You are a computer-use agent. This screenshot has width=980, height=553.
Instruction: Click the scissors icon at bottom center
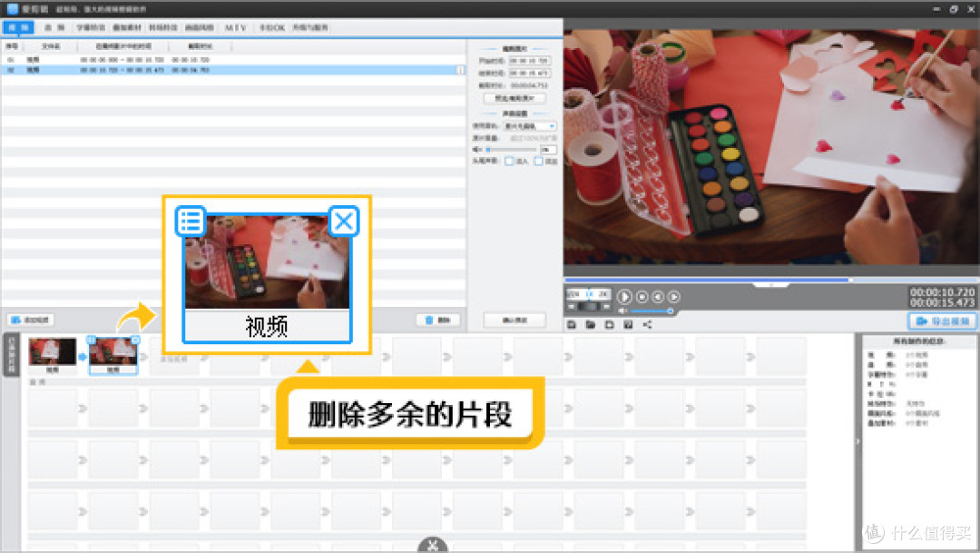point(433,545)
